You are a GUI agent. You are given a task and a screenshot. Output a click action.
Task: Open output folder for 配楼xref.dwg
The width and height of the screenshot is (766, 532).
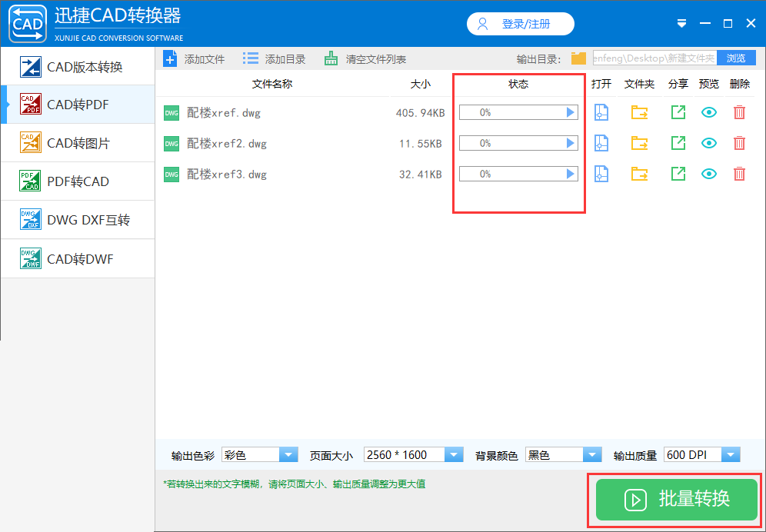[x=639, y=112]
